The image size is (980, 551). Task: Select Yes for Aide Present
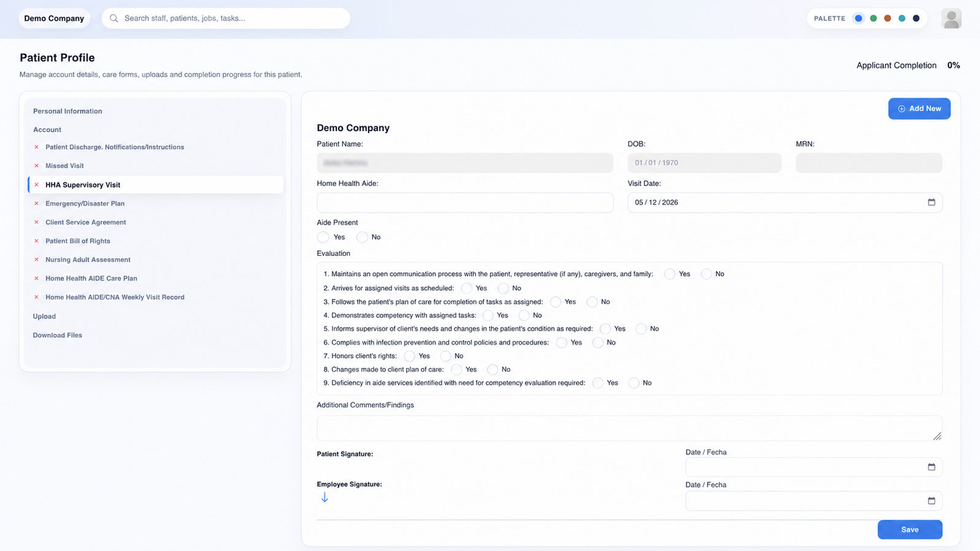[x=323, y=237]
